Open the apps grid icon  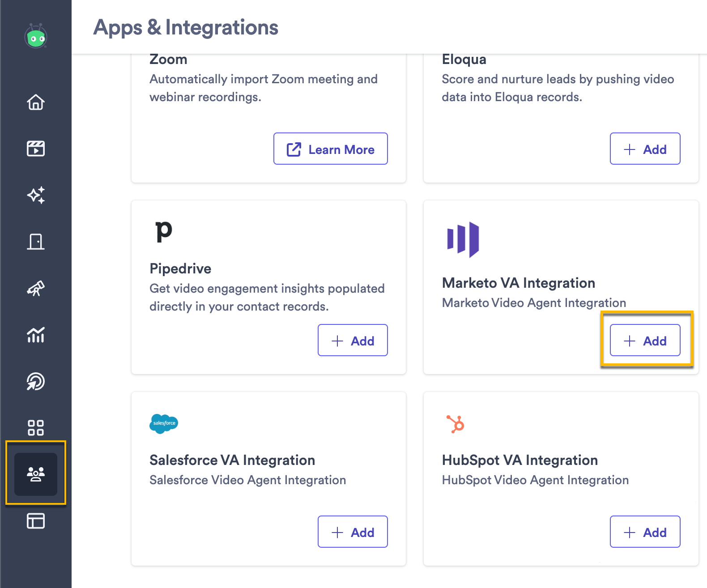tap(36, 428)
